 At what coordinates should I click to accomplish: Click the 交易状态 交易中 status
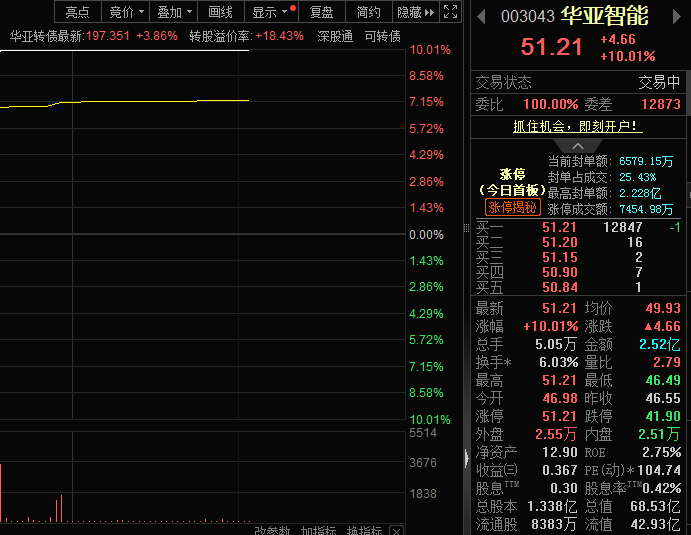tap(660, 82)
